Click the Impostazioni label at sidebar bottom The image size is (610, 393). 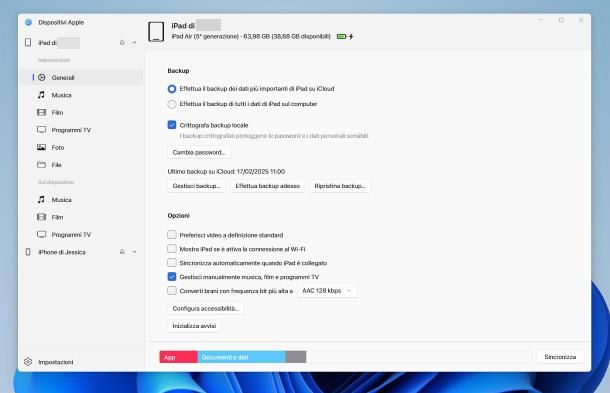(56, 362)
